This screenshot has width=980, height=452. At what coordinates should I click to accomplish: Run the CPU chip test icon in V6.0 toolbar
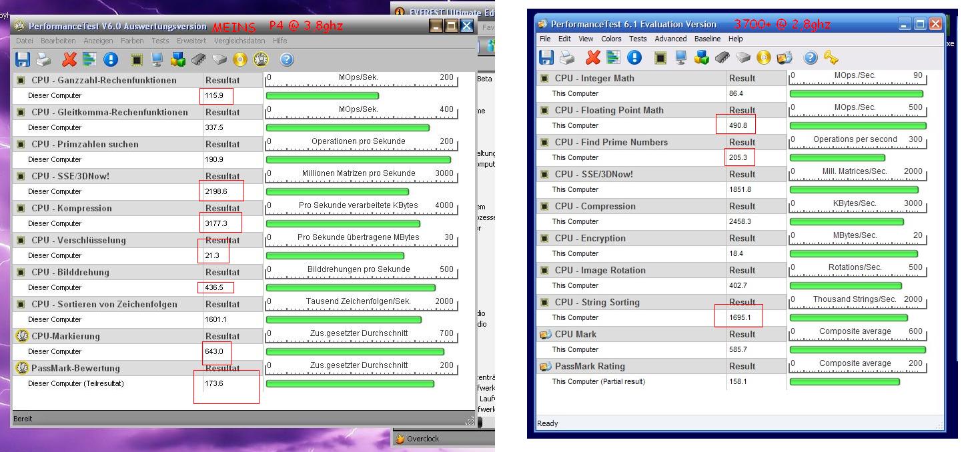[137, 60]
